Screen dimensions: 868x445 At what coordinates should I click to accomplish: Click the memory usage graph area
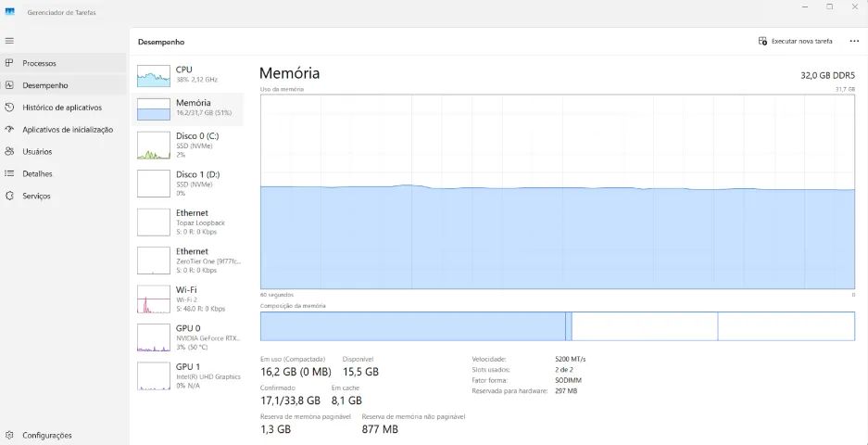point(558,192)
